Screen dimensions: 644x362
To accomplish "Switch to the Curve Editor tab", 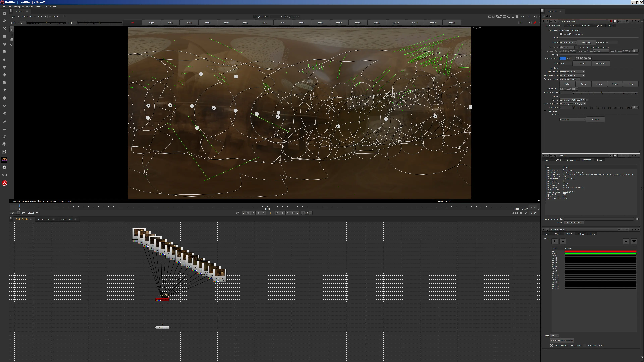I will point(44,219).
